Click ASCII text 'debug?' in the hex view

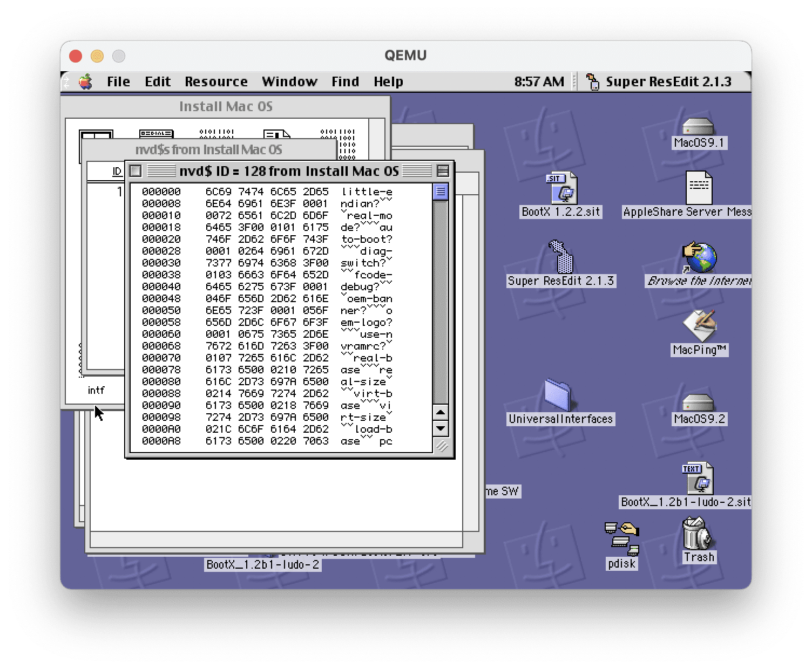pos(360,286)
